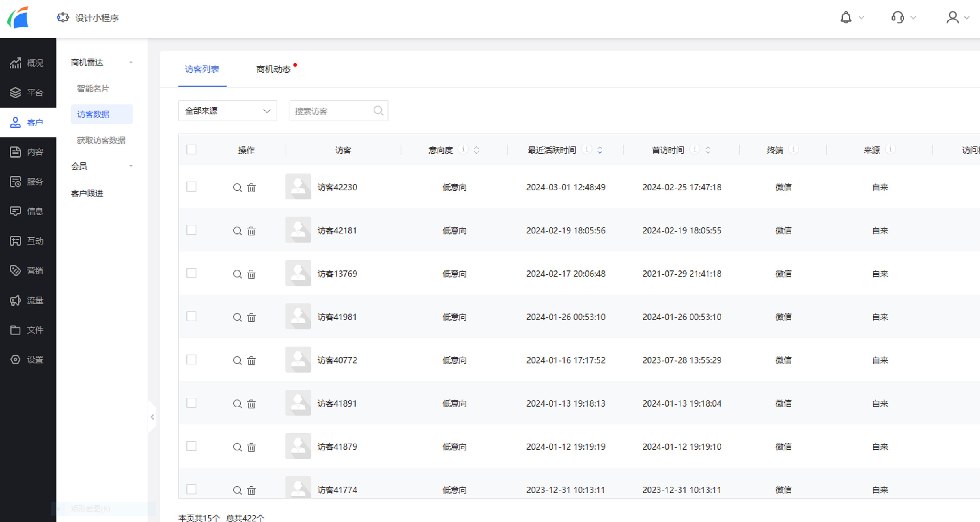This screenshot has width=980, height=522.
Task: View details of 访客42181 using magnifier icon
Action: tap(237, 231)
